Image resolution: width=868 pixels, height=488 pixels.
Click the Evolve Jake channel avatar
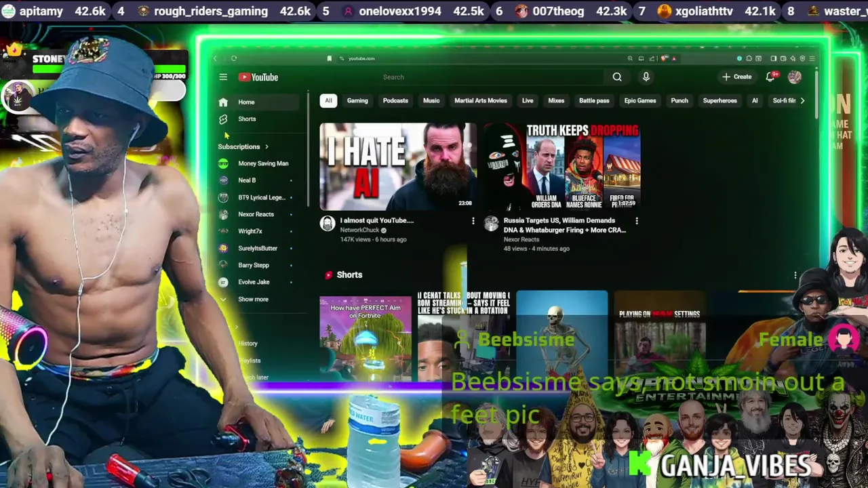click(x=223, y=282)
